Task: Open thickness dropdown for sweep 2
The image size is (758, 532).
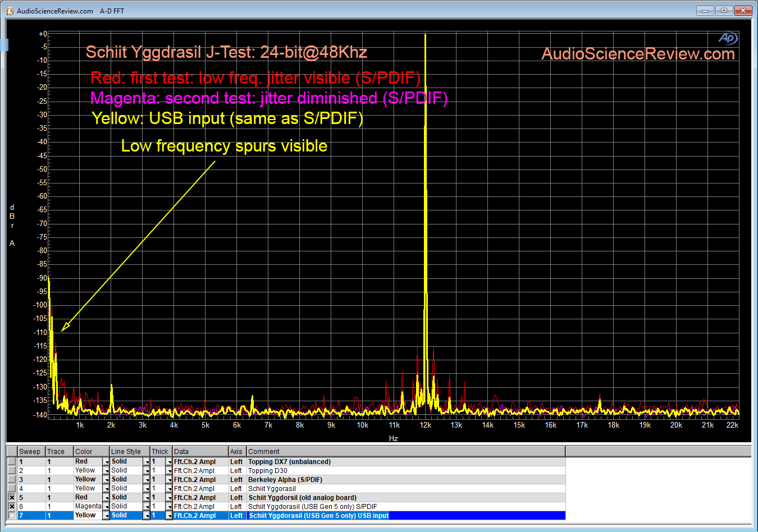Action: (169, 471)
